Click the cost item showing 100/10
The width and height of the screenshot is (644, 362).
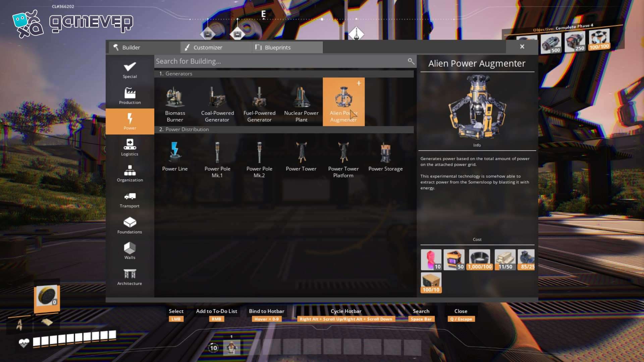point(431,283)
